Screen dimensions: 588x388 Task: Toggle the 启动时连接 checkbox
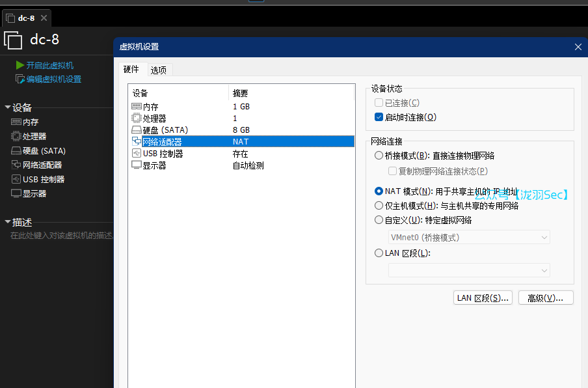click(x=379, y=117)
